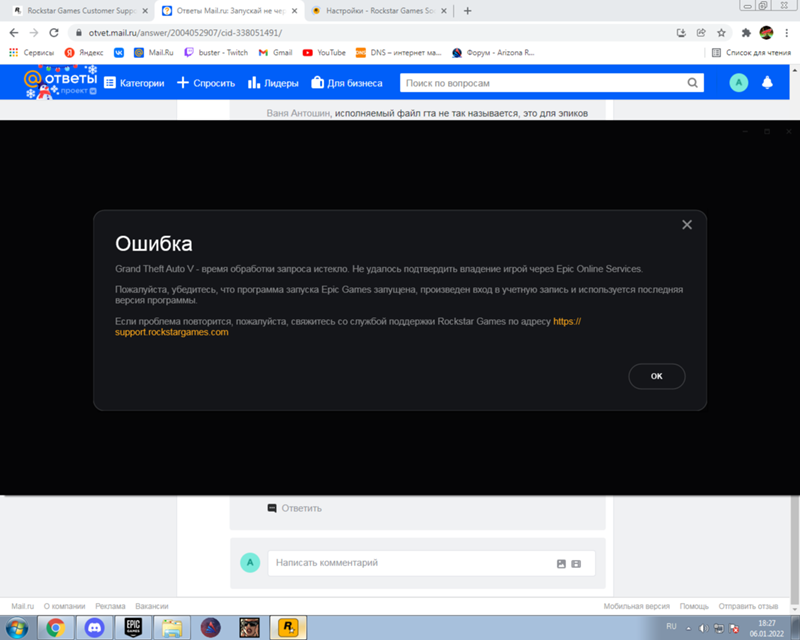Open the YouTube bookmark
The width and height of the screenshot is (800, 640).
[x=324, y=52]
